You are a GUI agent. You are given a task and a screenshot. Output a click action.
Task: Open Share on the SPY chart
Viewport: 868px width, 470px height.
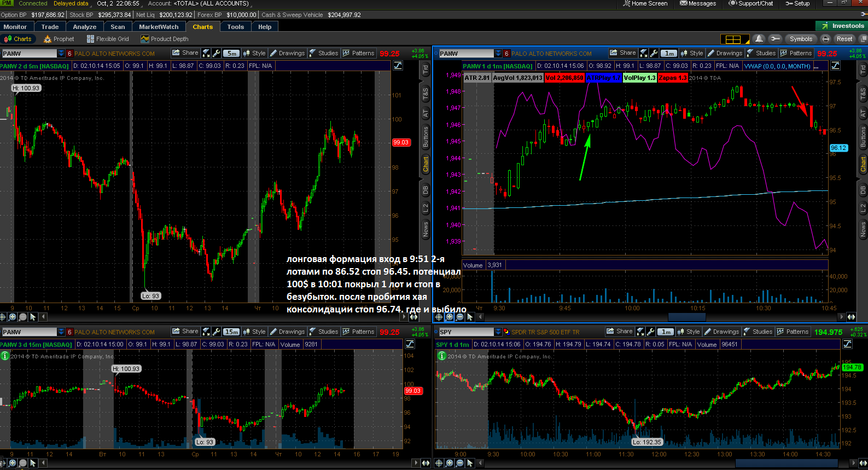pos(620,332)
